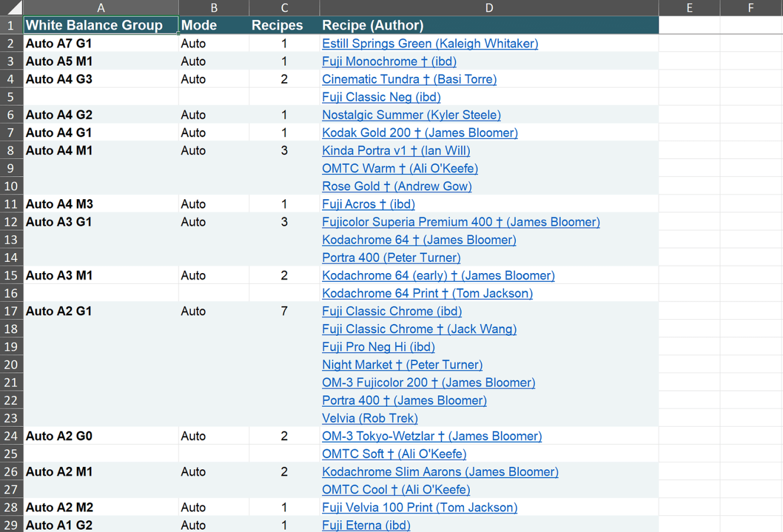783x532 pixels.
Task: Open Estill Springs Green (Kaleigh Whitaker) link
Action: 430,43
